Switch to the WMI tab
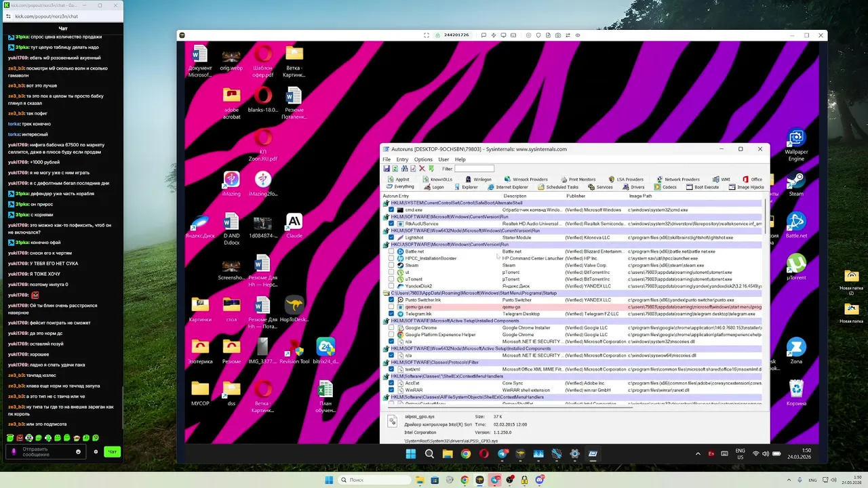This screenshot has width=868, height=488. (721, 180)
